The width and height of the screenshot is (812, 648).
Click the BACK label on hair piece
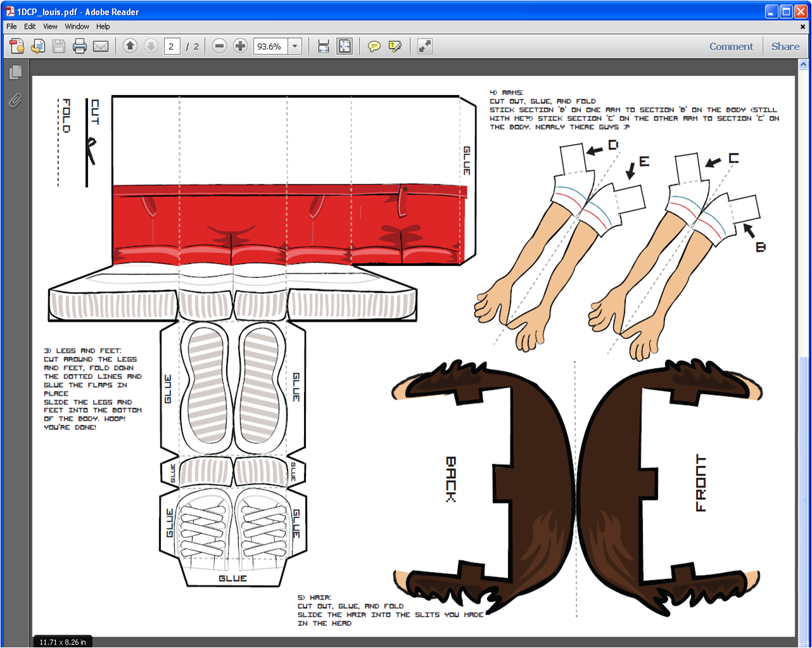(x=451, y=479)
